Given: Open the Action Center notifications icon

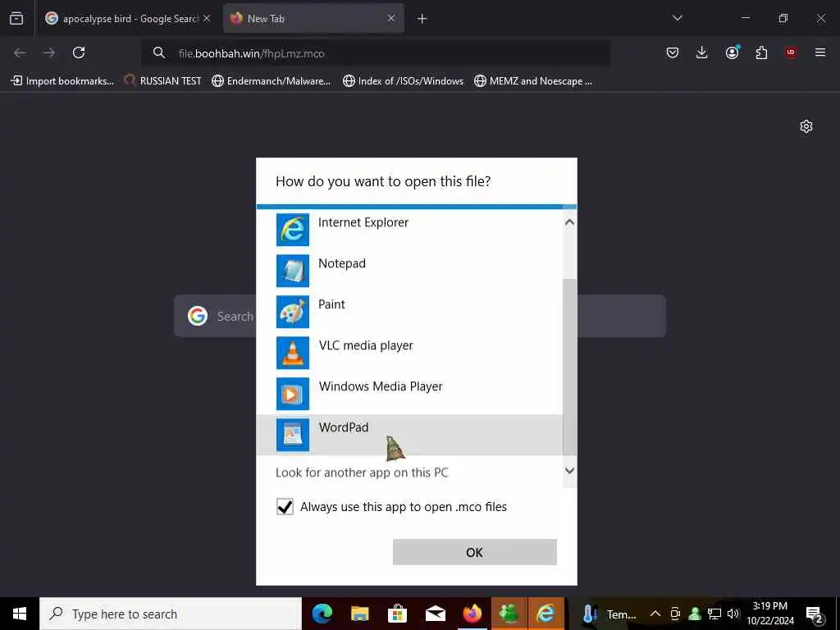Looking at the screenshot, I should [815, 614].
